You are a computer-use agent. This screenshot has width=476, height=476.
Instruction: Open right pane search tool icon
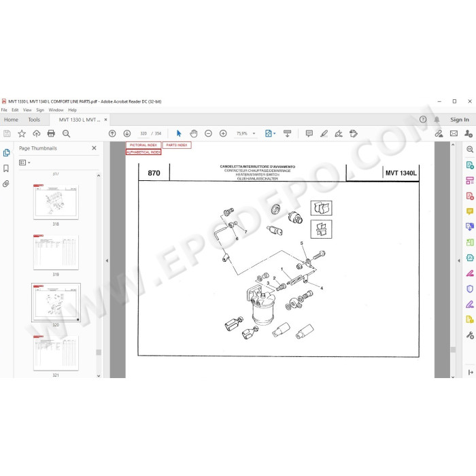point(470,150)
